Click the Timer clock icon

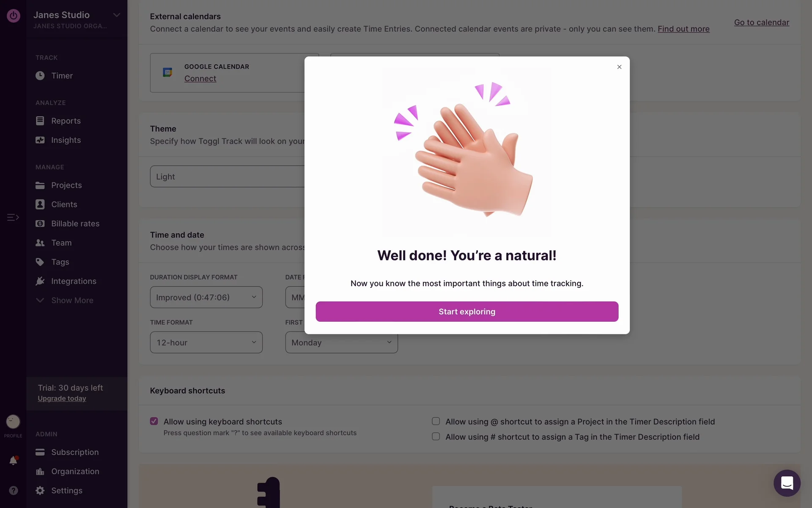(x=40, y=76)
